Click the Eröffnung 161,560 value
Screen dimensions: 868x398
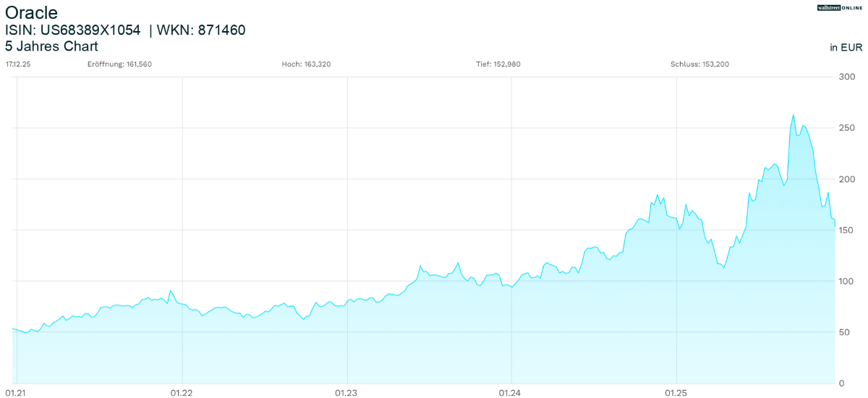click(x=119, y=64)
